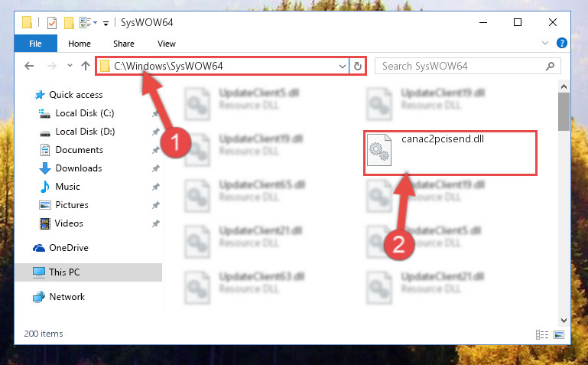Click New folder icon in title bar
The image size is (588, 365).
click(69, 23)
